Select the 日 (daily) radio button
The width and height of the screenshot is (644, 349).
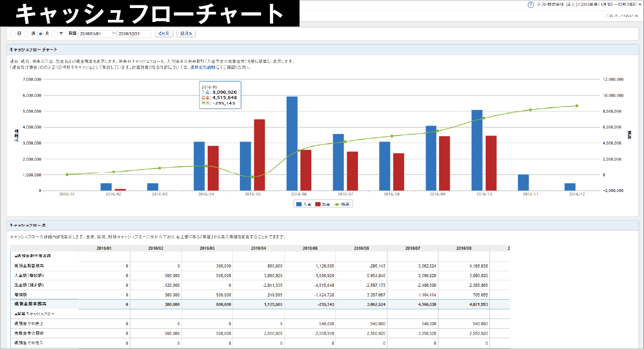pos(13,34)
